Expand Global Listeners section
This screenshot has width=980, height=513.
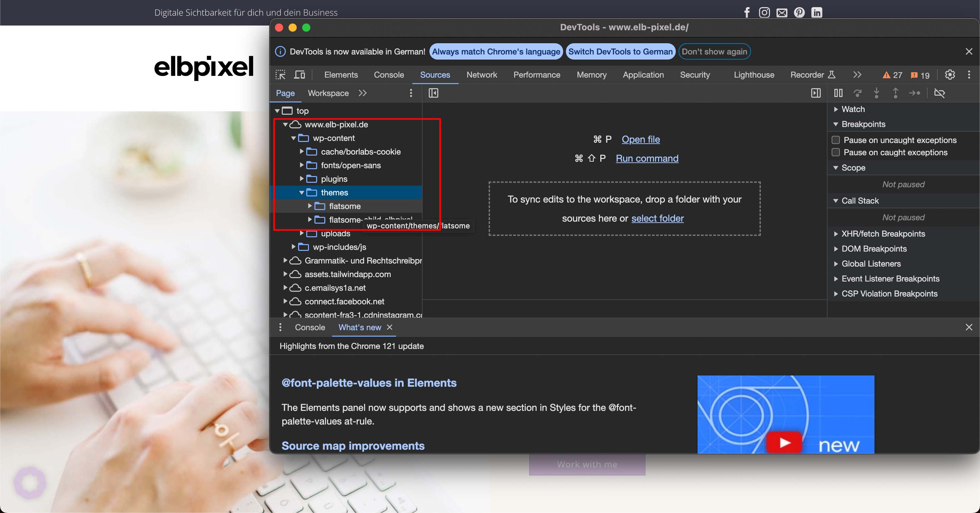836,264
